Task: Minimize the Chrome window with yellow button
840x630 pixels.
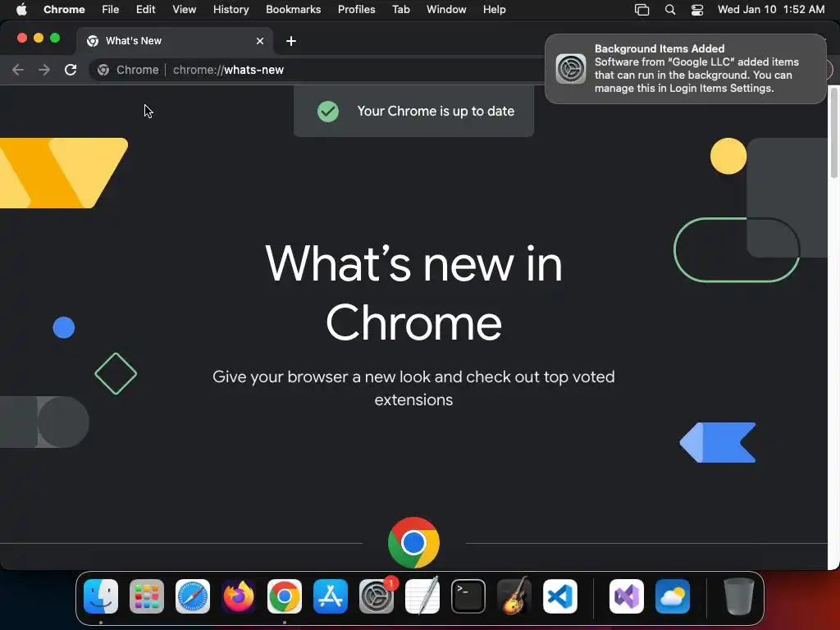Action: 38,38
